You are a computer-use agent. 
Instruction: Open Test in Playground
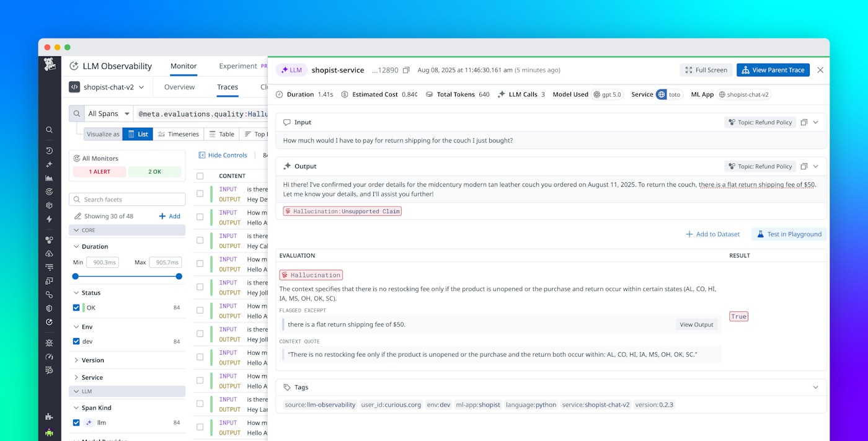tap(788, 234)
